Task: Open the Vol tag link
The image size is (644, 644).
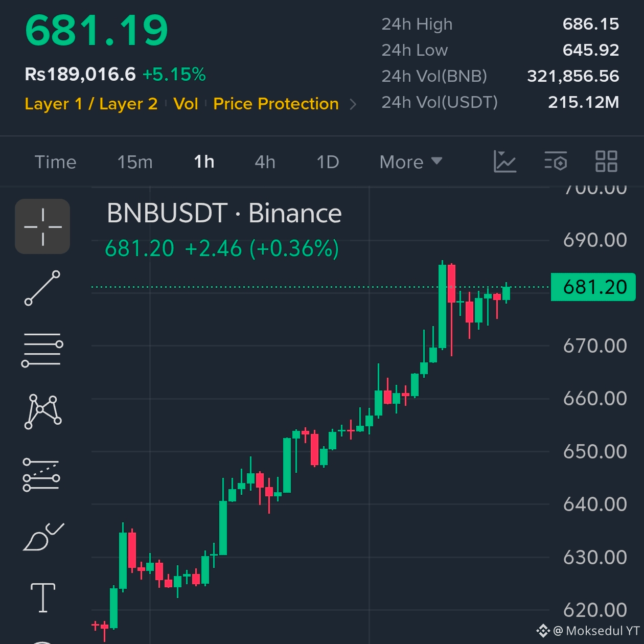Action: pos(186,104)
